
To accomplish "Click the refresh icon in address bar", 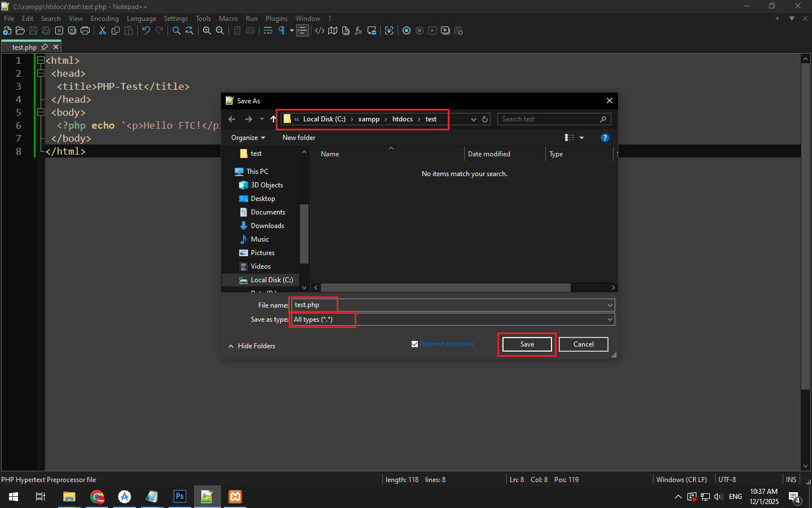I will tap(485, 120).
